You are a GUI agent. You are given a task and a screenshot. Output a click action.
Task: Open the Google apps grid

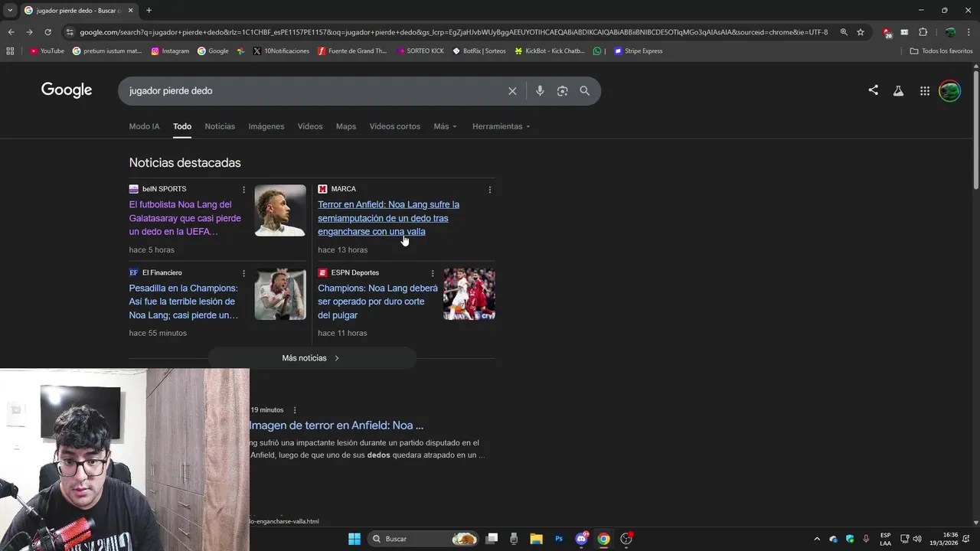[x=925, y=91]
